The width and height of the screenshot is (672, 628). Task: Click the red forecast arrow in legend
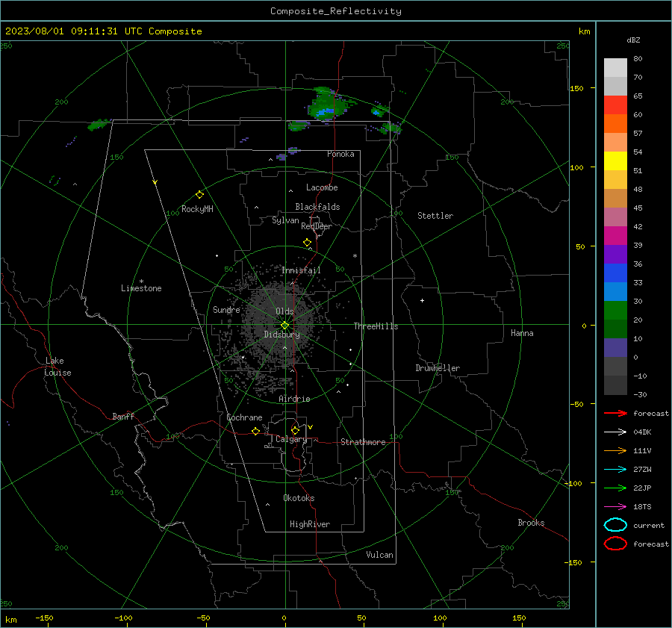tap(615, 413)
